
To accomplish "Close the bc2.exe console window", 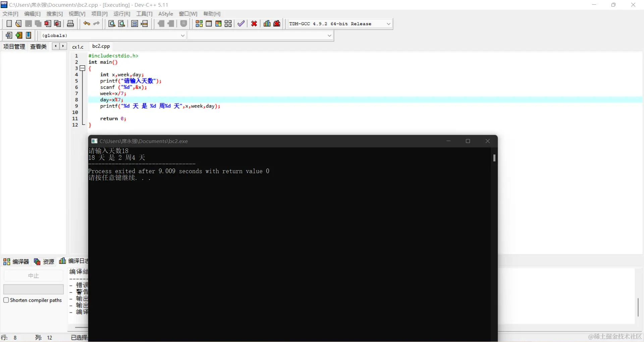I will click(x=488, y=141).
